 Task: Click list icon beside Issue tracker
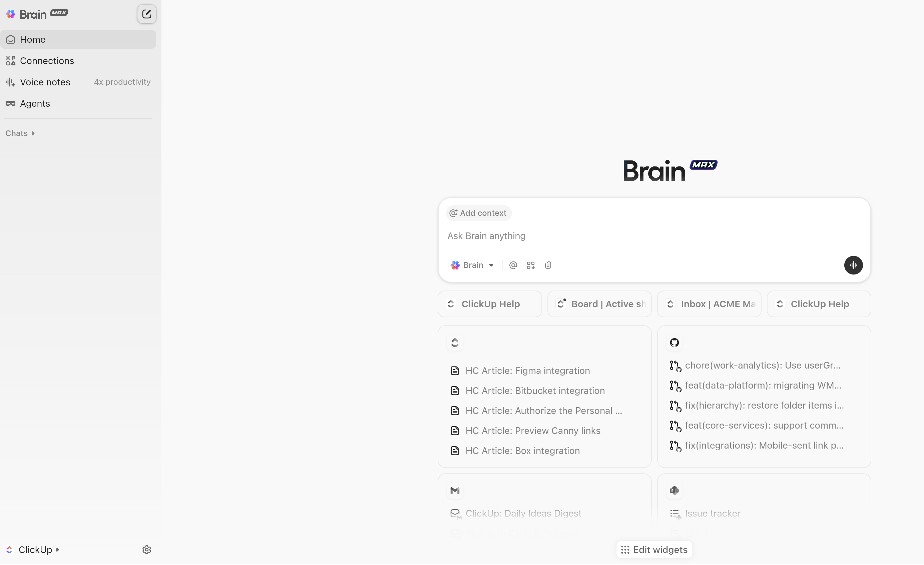click(675, 514)
